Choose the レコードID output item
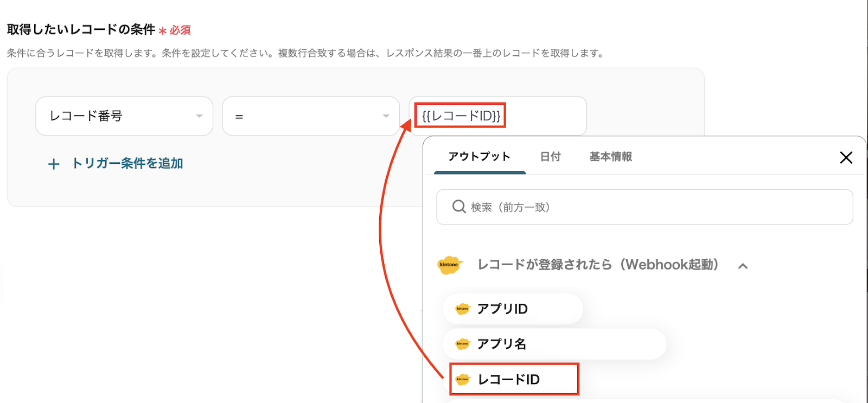 coord(514,380)
